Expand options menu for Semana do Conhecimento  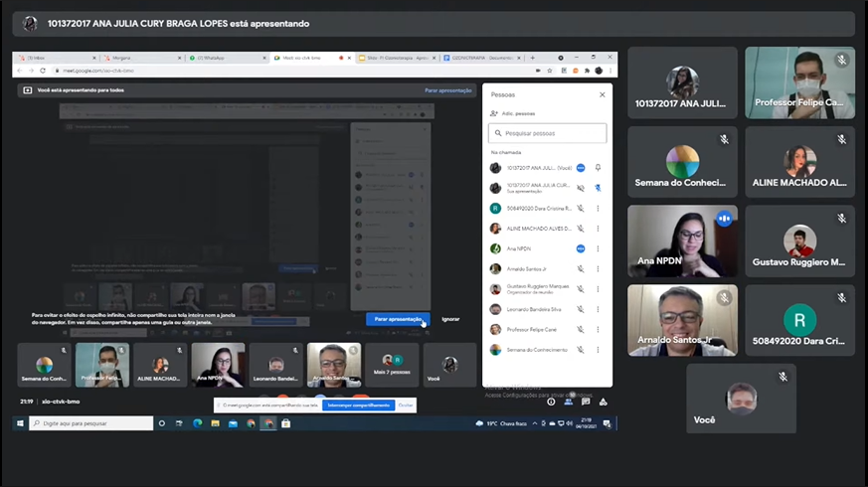(x=598, y=350)
